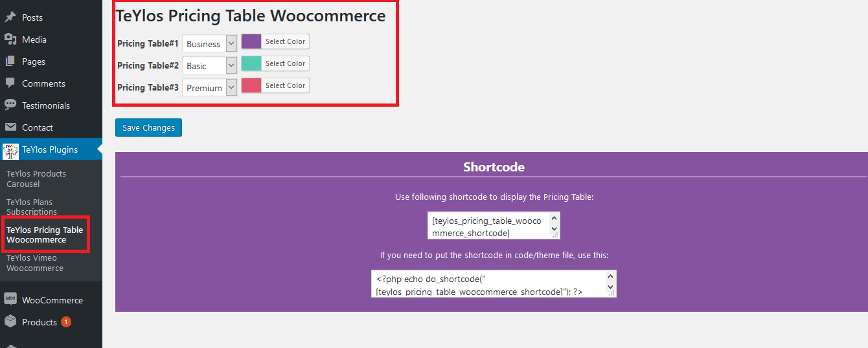
Task: Open Pricing Table#3 Premium dropdown
Action: click(210, 88)
